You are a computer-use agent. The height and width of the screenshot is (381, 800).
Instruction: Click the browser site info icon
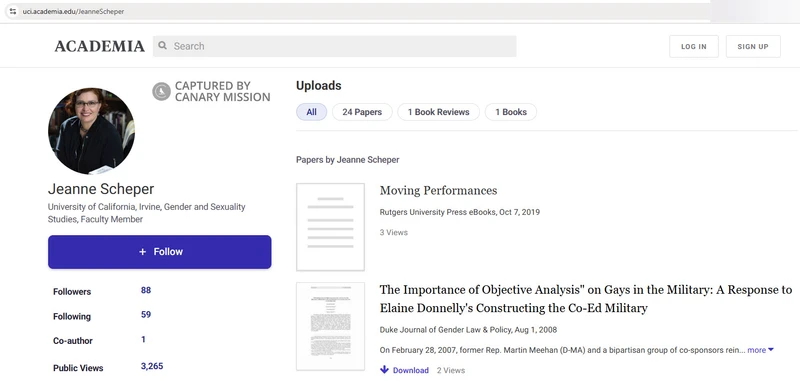pyautogui.click(x=13, y=11)
